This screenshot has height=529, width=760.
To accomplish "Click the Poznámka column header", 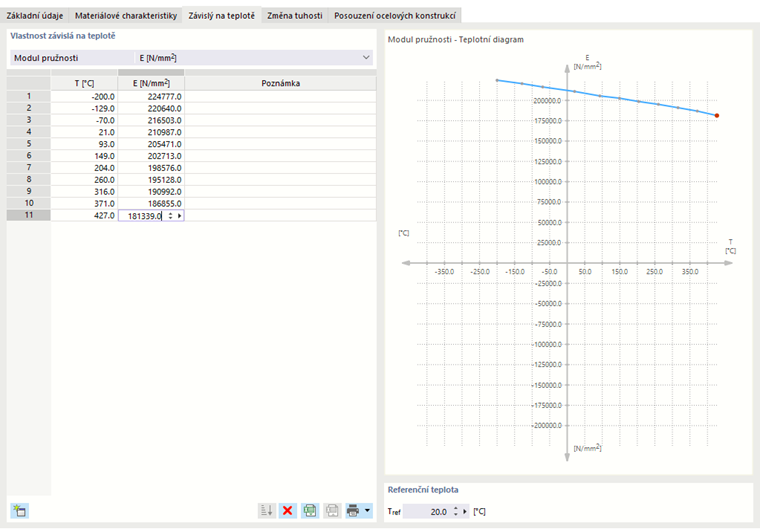I will click(x=280, y=83).
